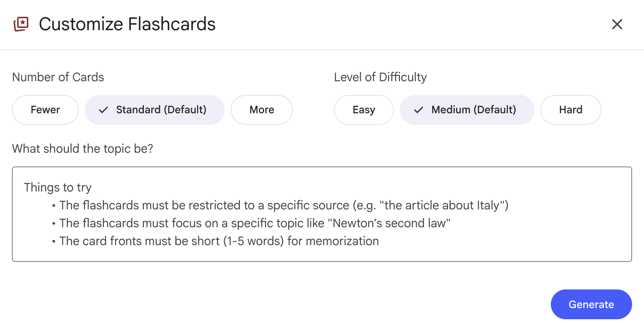Click the Customize Flashcards title text

click(x=127, y=24)
